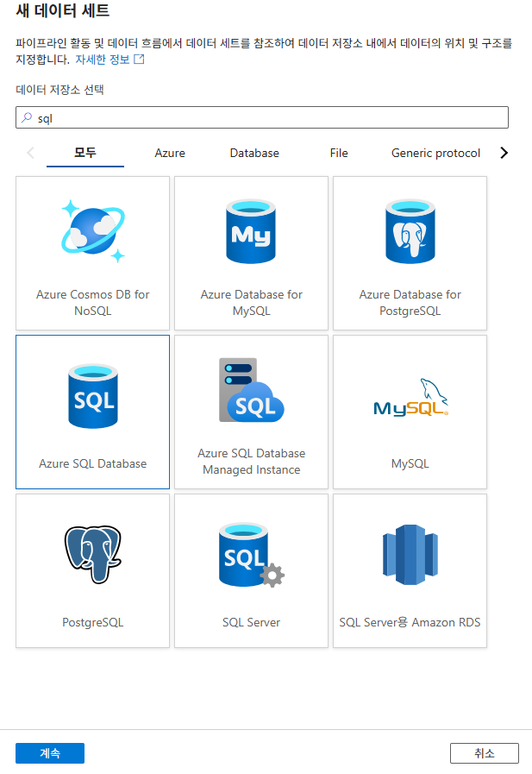
Task: Open the File tab
Action: [339, 153]
